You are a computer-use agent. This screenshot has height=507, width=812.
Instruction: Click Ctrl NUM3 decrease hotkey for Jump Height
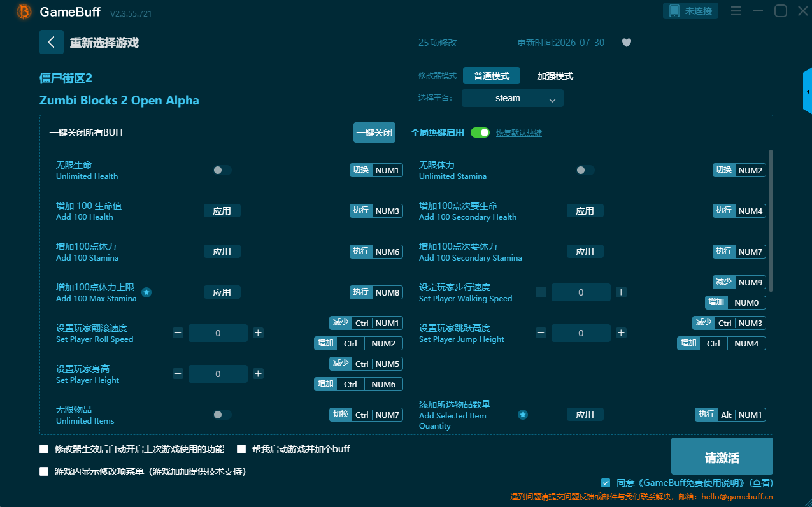pos(729,323)
